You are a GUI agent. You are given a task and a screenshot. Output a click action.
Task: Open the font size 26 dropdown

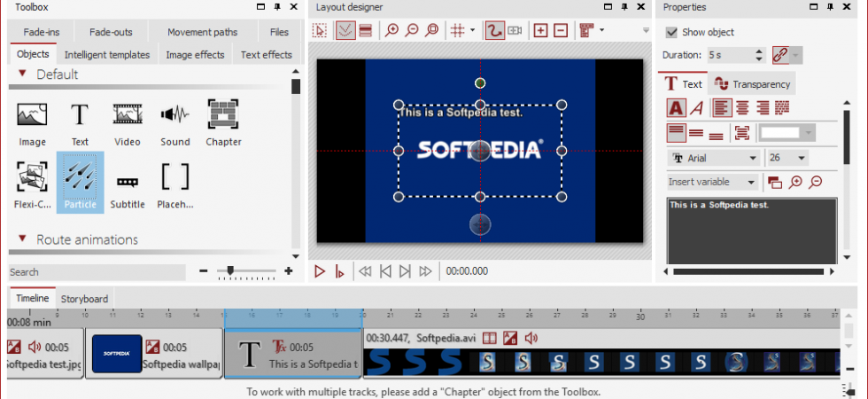point(787,159)
